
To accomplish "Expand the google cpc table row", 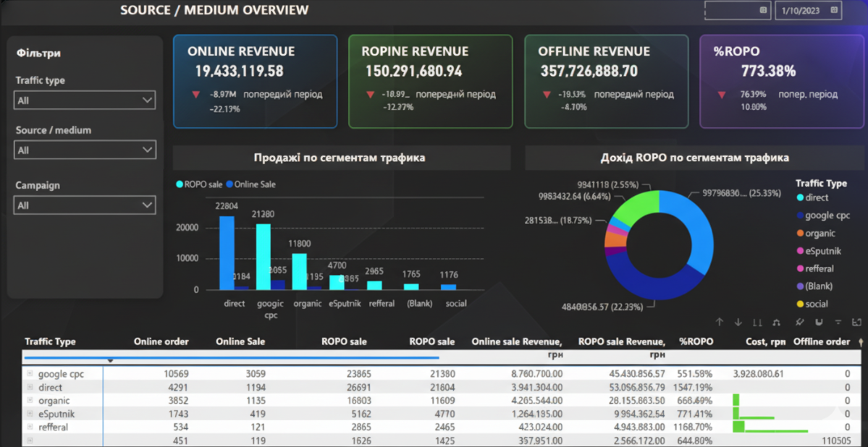I will tap(30, 374).
